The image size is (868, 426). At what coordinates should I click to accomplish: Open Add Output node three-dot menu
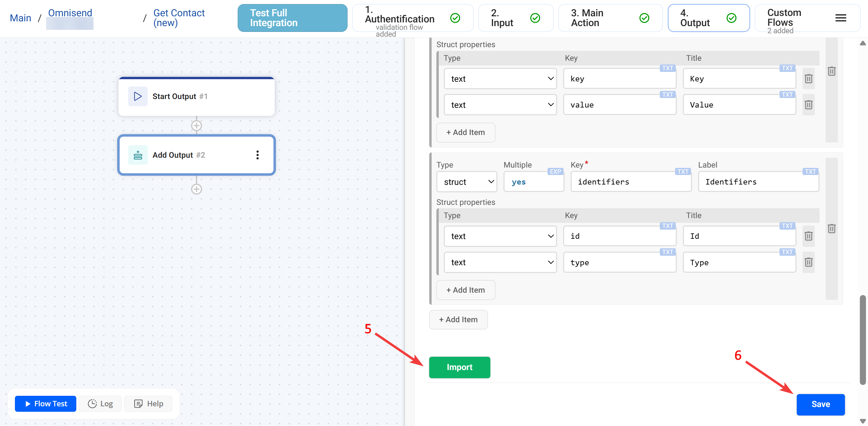[x=258, y=155]
